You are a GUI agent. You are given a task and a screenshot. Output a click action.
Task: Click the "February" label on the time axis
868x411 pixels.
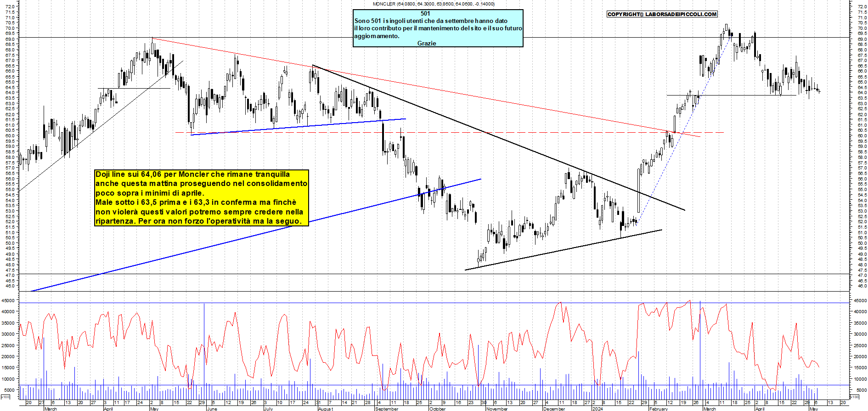658,409
